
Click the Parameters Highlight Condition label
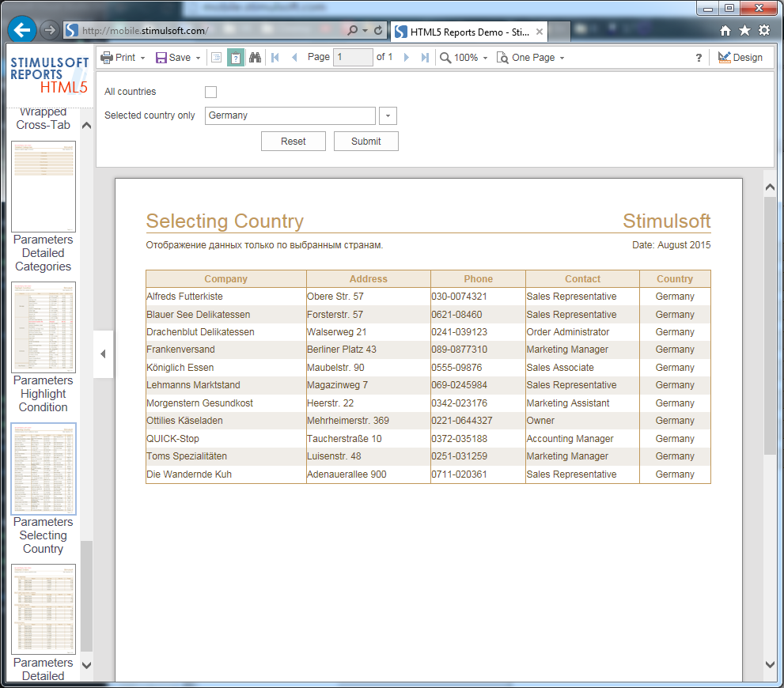click(43, 394)
